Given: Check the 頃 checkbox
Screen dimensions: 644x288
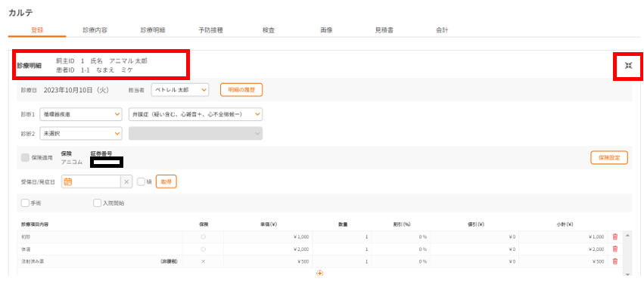Looking at the screenshot, I should [x=141, y=181].
